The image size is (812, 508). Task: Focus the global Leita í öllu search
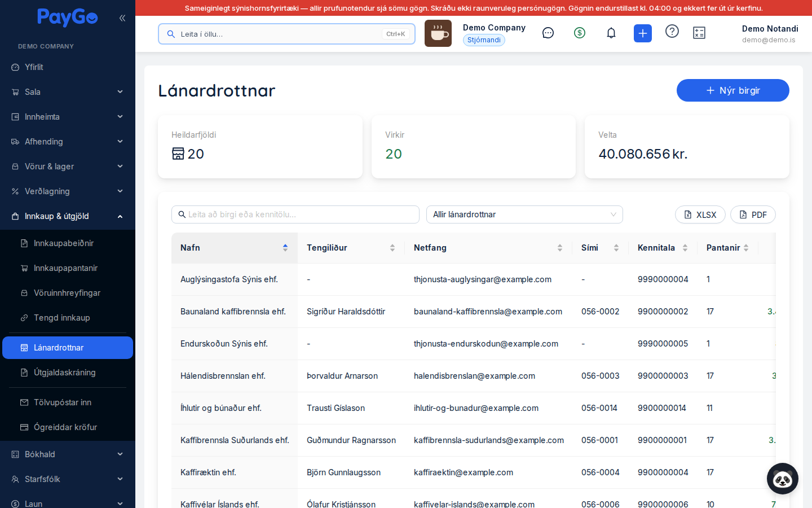click(x=286, y=34)
